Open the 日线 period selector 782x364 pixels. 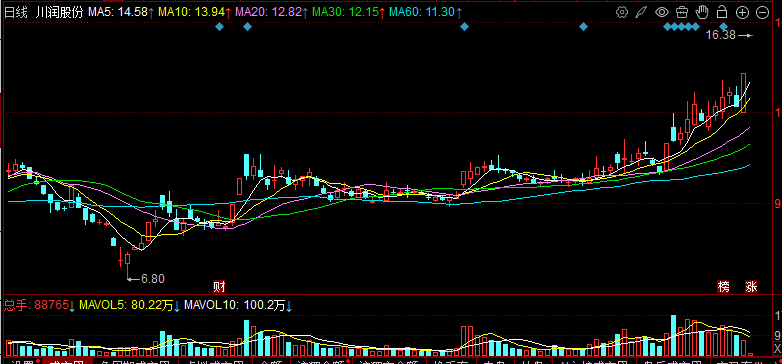point(16,12)
